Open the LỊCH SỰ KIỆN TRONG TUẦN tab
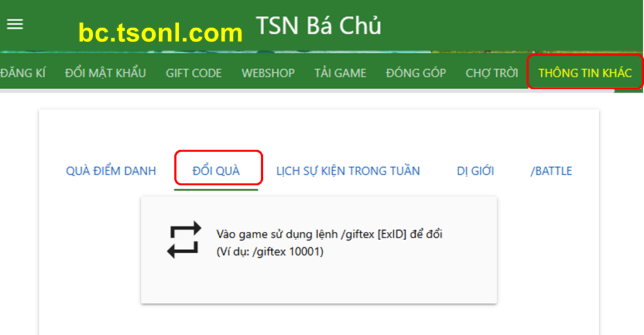 pos(348,171)
